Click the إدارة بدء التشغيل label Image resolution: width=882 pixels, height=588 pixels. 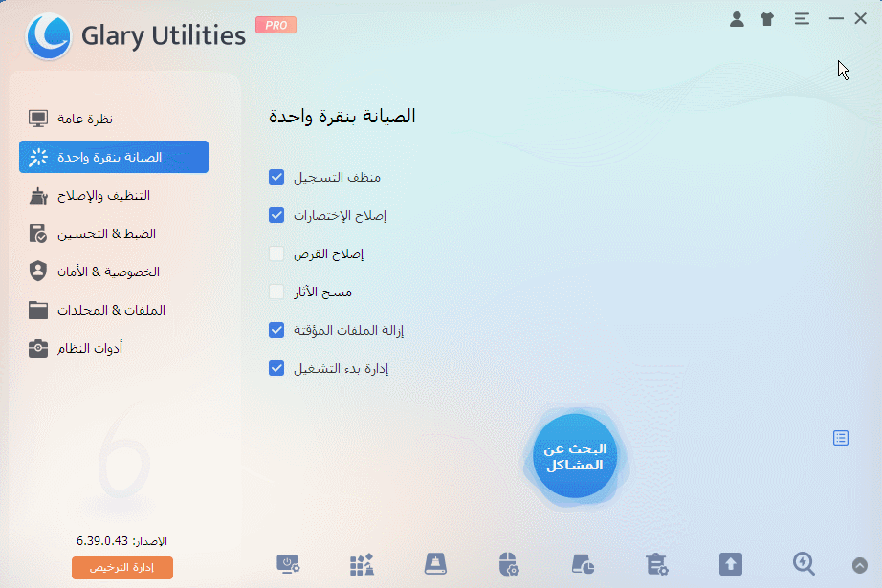(341, 369)
